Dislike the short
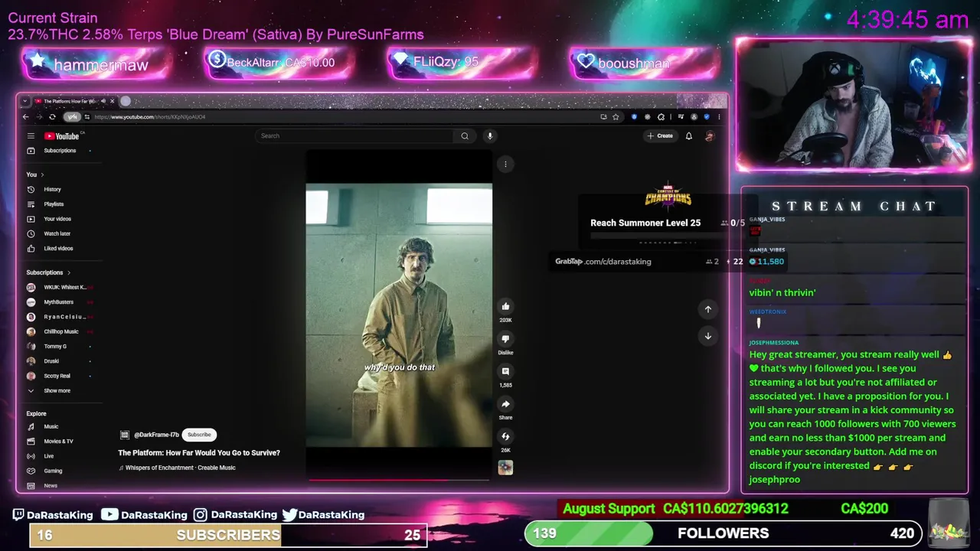The image size is (980, 551). point(505,339)
